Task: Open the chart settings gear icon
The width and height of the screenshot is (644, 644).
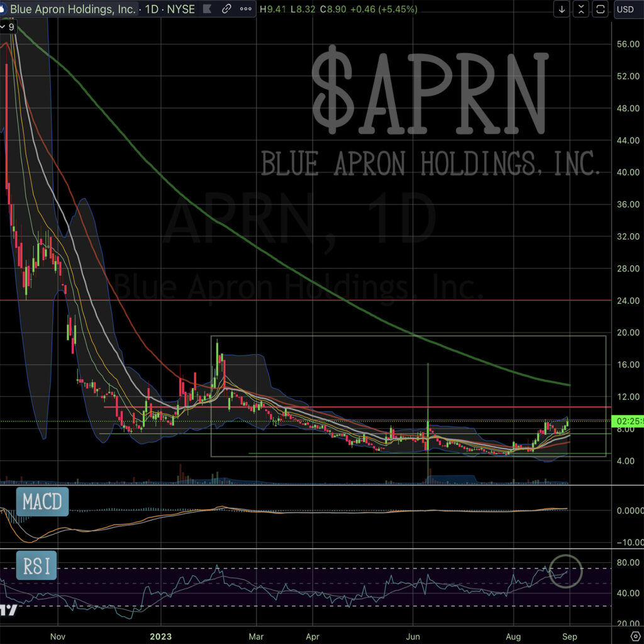Action: pyautogui.click(x=635, y=637)
